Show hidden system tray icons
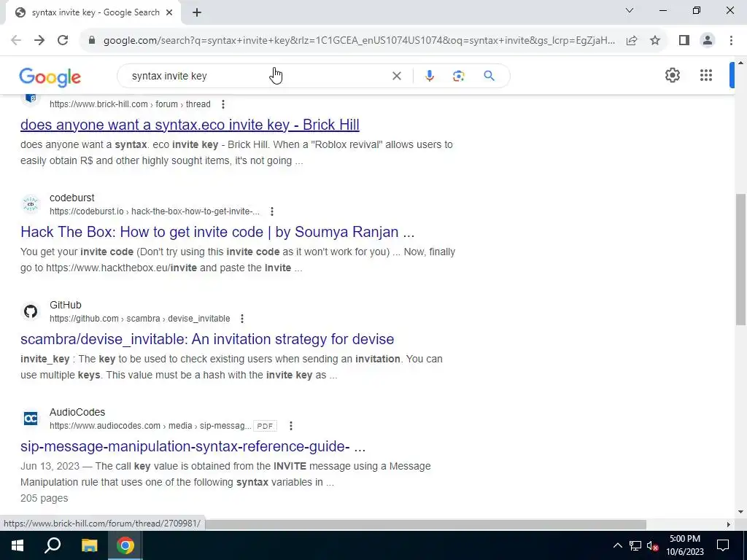Screen dimensions: 747x560 (x=617, y=545)
